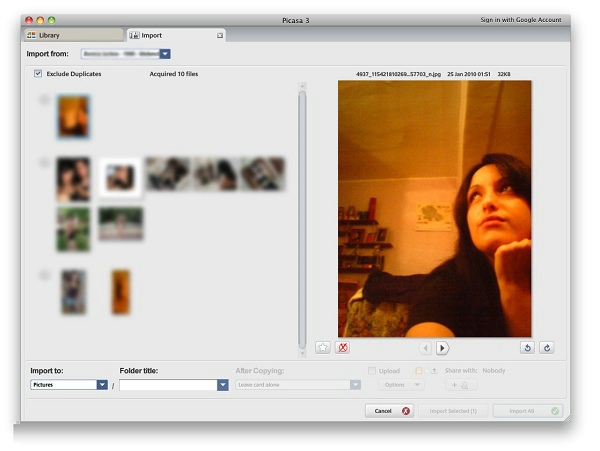The image size is (600, 451).
Task: Open the Import from device dropdown
Action: pos(165,54)
